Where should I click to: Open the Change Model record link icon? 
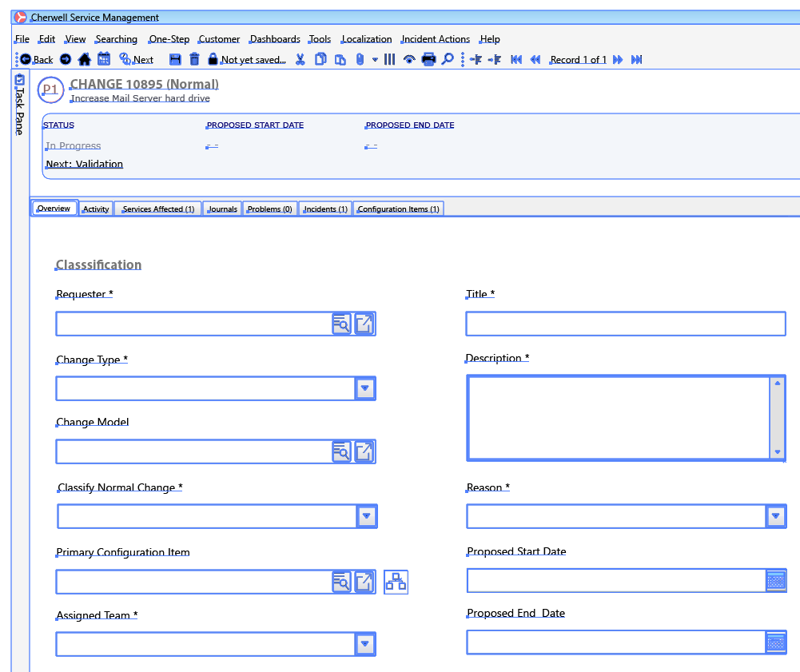364,451
